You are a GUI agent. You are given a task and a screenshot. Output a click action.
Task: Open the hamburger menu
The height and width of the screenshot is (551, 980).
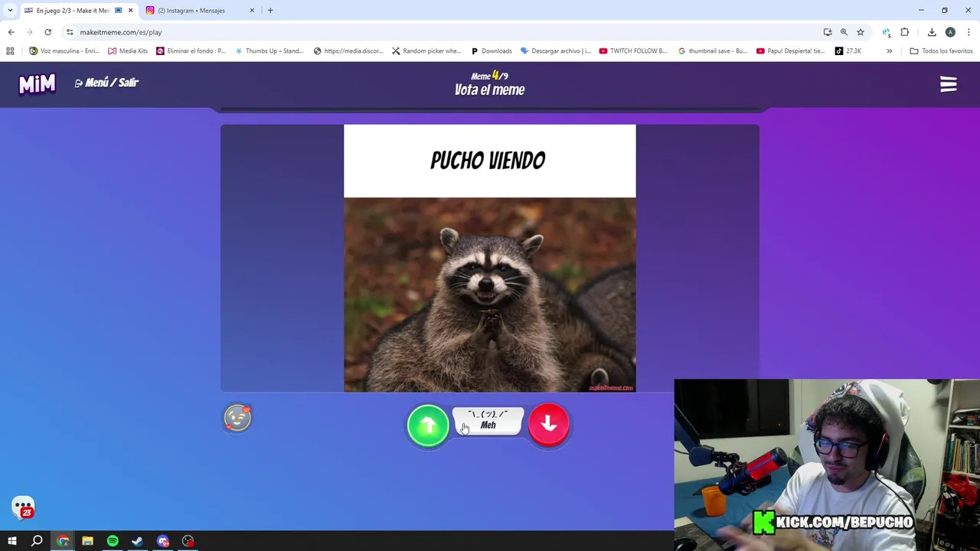(949, 84)
